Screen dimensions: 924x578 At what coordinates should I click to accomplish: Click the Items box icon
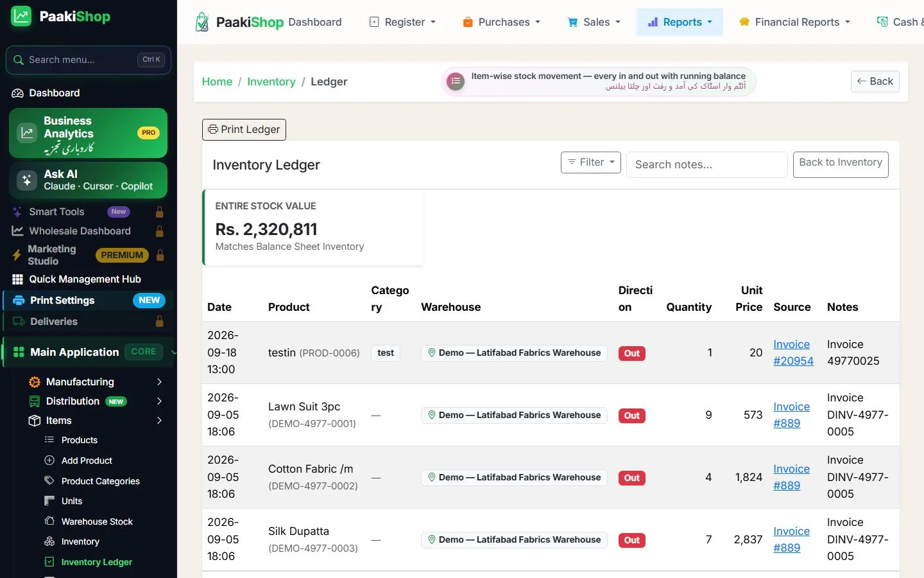coord(35,421)
